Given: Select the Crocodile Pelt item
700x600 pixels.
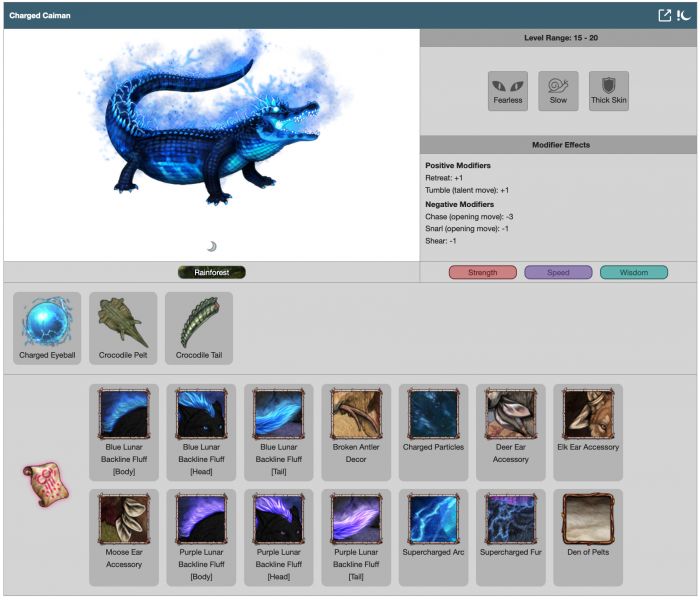Looking at the screenshot, I should (123, 322).
